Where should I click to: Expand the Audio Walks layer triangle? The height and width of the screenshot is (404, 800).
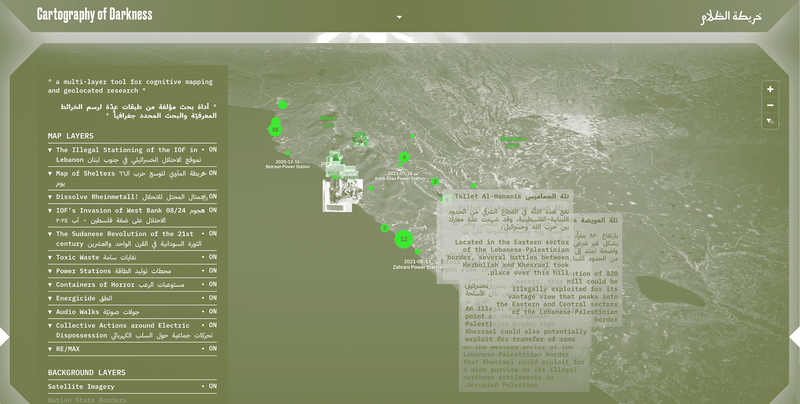click(50, 312)
